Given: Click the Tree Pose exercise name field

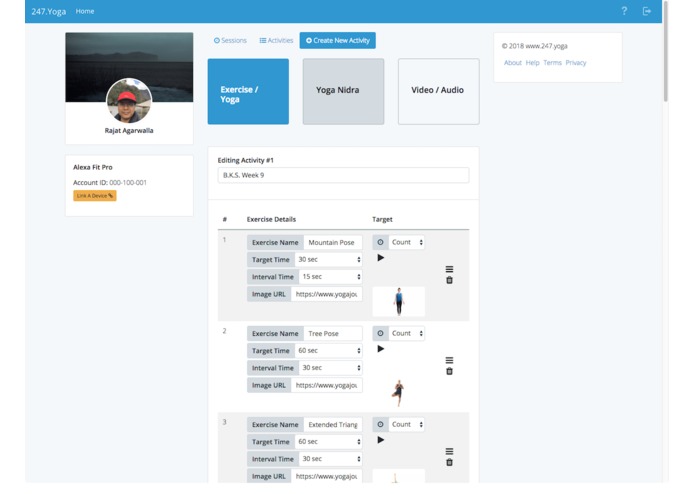Looking at the screenshot, I should click(333, 334).
